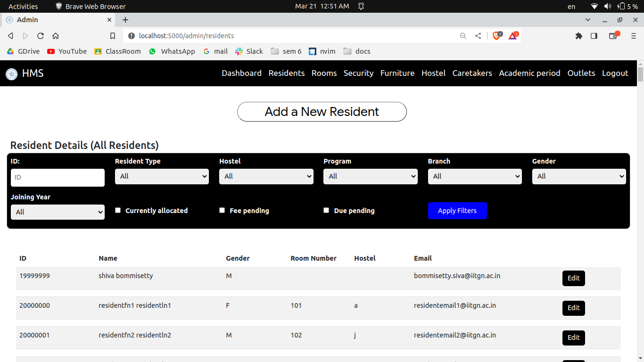
Task: Open the WhatsApp bookmark
Action: [172, 51]
